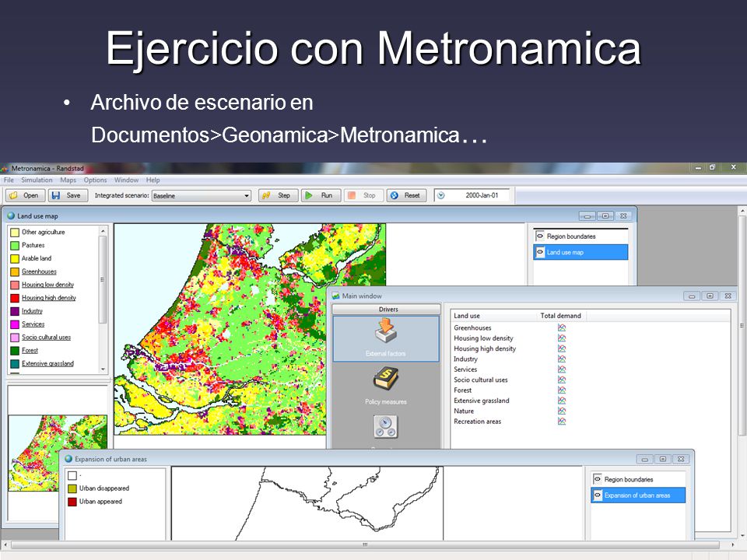Open Services demand graph icon

coord(562,369)
